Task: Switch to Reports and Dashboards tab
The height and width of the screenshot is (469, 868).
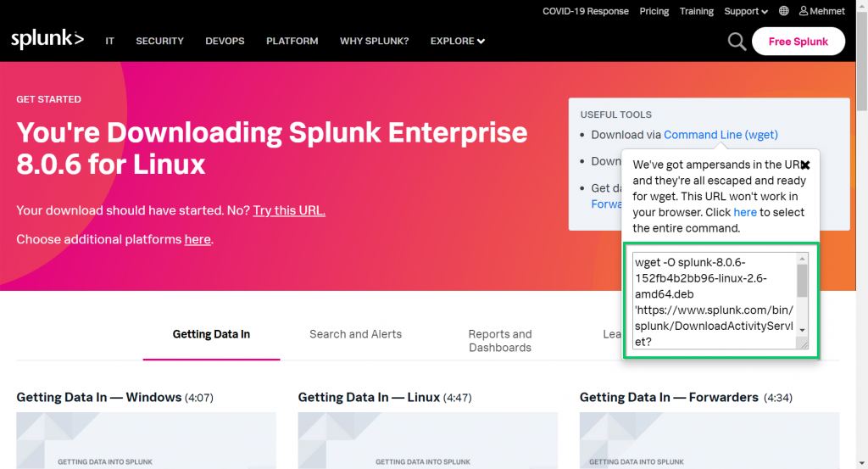Action: (x=500, y=341)
